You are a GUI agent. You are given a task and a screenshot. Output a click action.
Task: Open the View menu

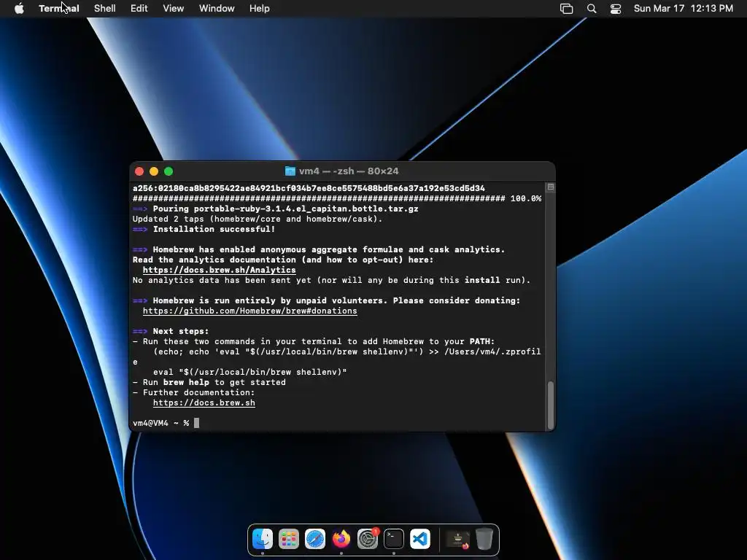173,9
